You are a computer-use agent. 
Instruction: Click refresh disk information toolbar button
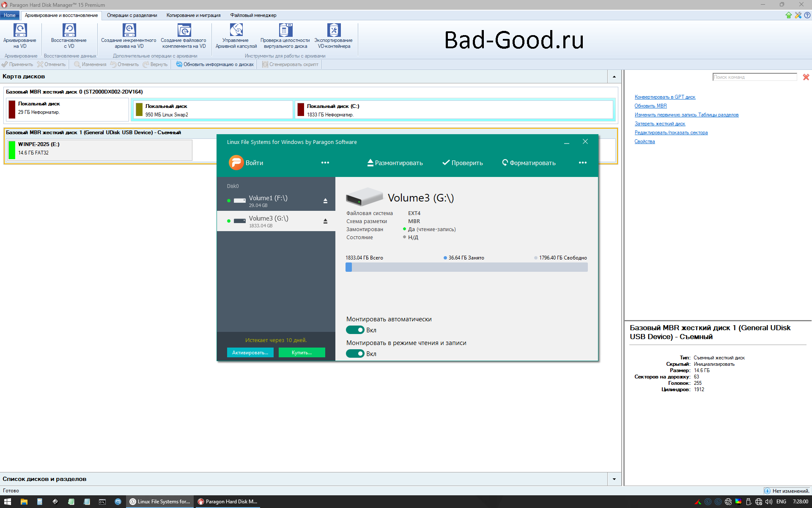pos(215,64)
